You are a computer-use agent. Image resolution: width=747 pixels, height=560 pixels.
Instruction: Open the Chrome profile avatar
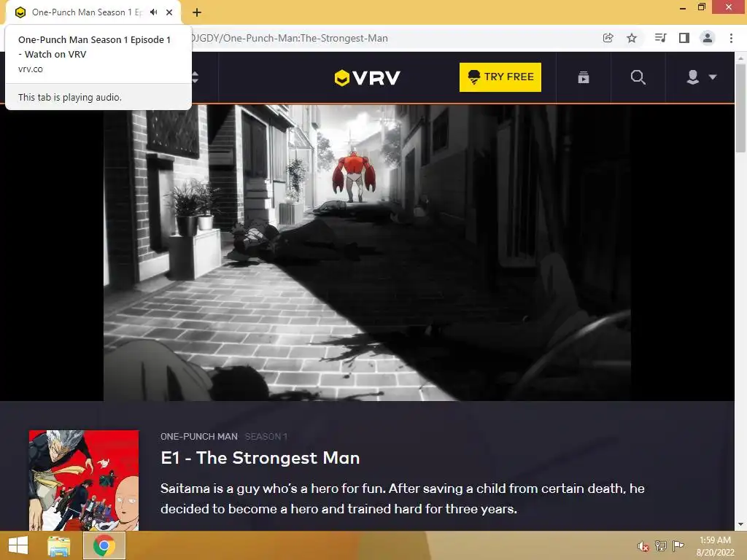[x=708, y=38]
